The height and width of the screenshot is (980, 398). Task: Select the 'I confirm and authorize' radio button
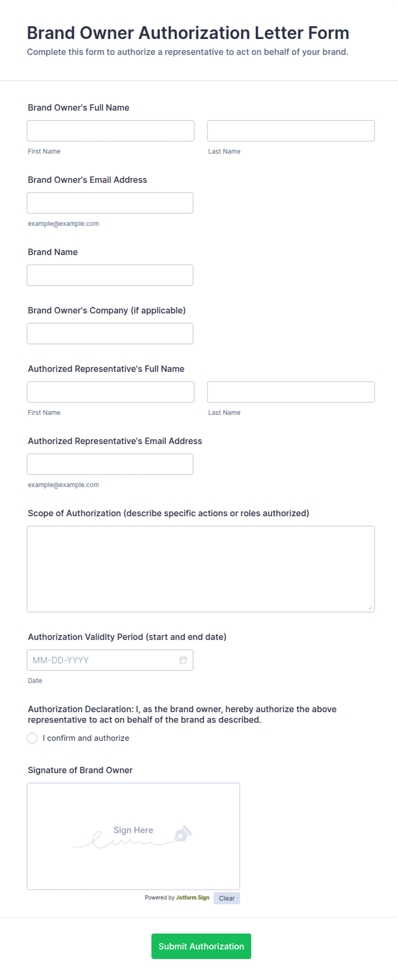click(x=32, y=738)
